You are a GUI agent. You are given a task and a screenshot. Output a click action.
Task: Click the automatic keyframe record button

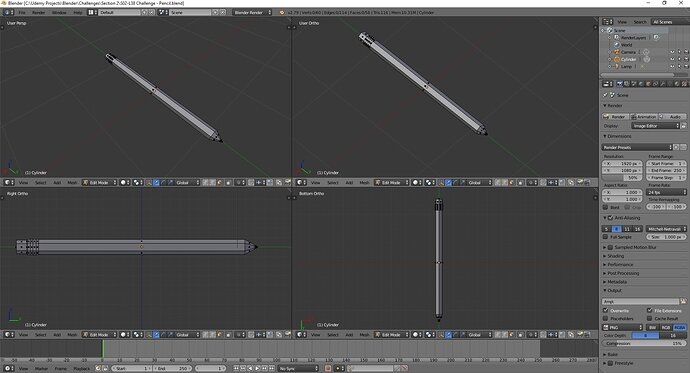coord(328,369)
